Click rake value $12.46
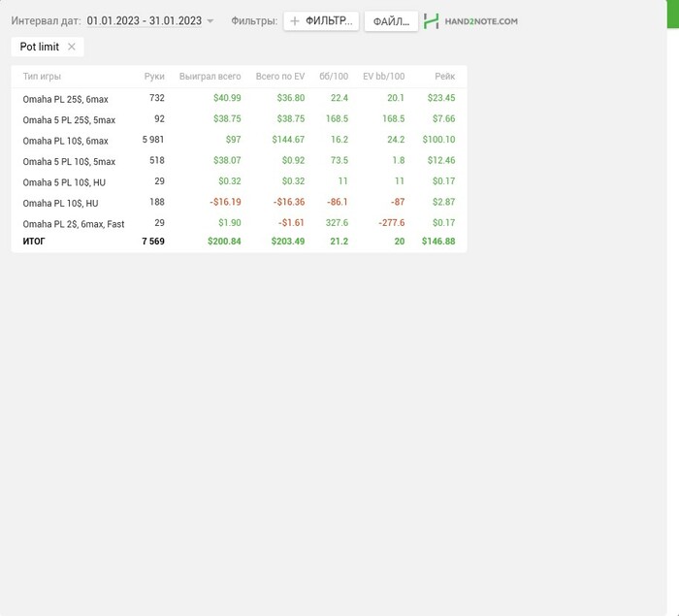The width and height of the screenshot is (679, 616). tap(441, 160)
